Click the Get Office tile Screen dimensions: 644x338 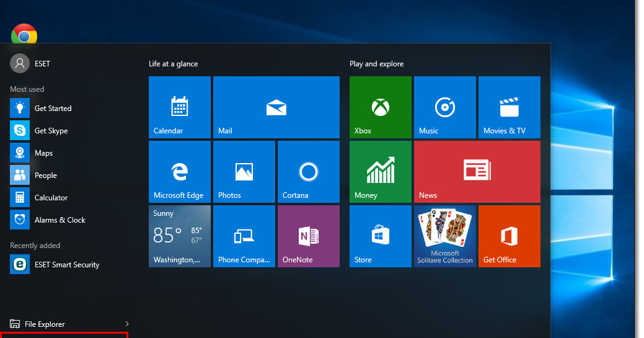[x=509, y=236]
